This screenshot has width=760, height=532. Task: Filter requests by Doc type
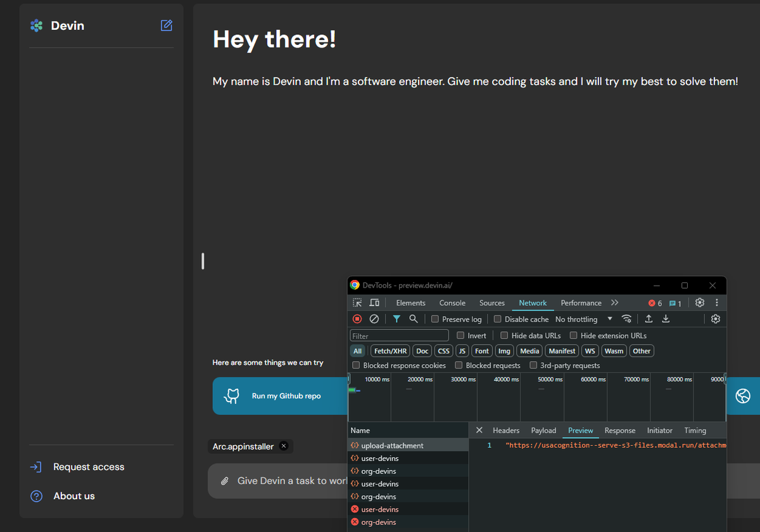[x=422, y=351]
